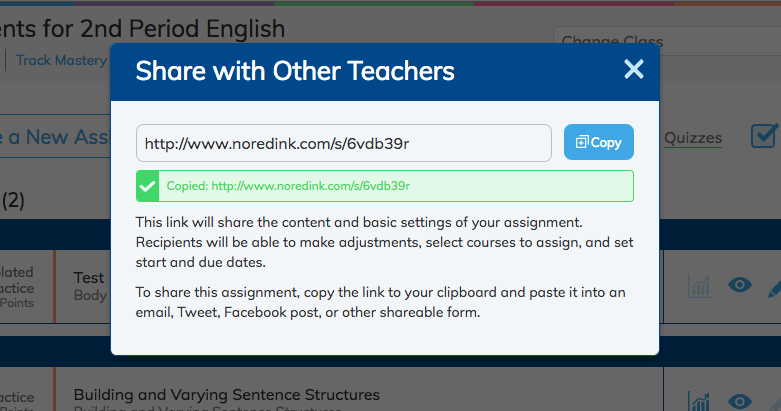The width and height of the screenshot is (781, 411).
Task: Click the 2nd Period English page heading
Action: coord(142,28)
